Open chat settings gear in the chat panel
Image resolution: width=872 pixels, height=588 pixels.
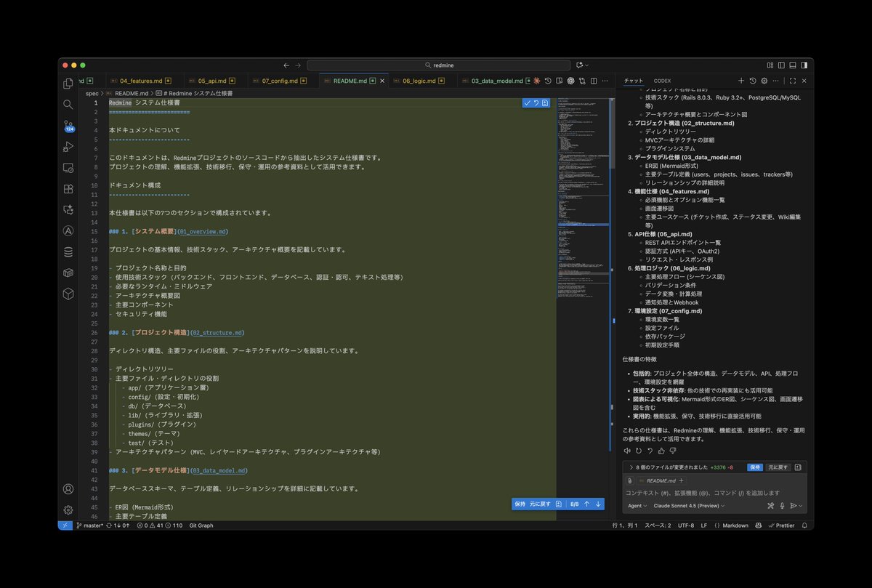pyautogui.click(x=764, y=81)
